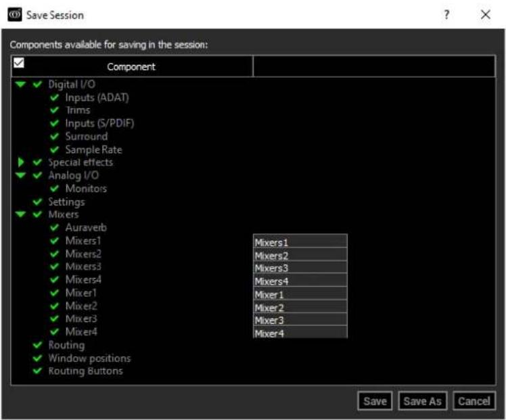Uncheck the Sample Rate checkmark
The height and width of the screenshot is (420, 506).
[x=55, y=149]
